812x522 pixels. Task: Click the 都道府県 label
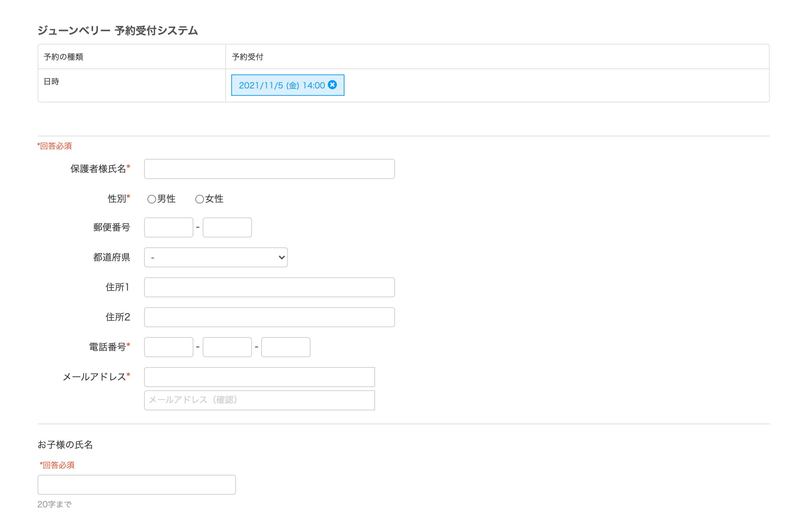click(111, 257)
